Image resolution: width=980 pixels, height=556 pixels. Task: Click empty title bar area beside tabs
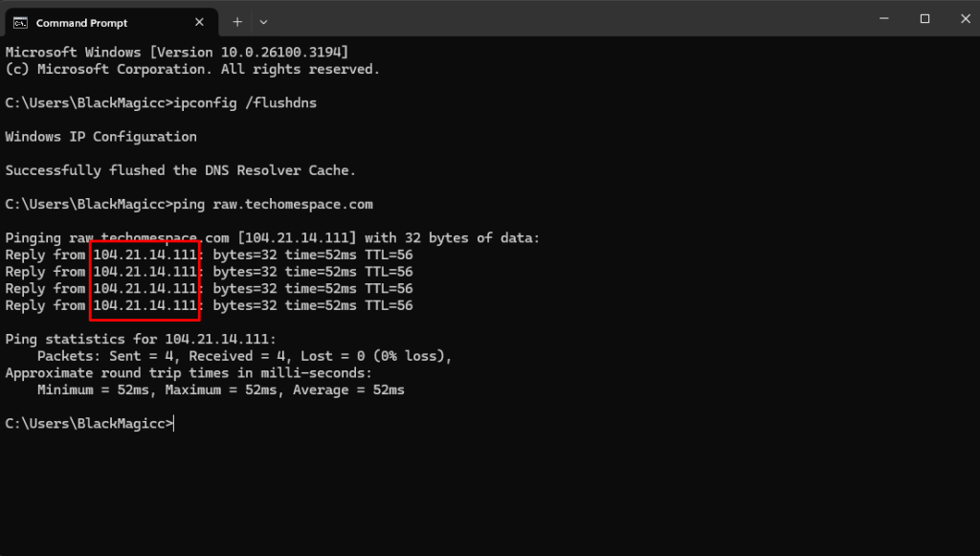click(x=563, y=19)
